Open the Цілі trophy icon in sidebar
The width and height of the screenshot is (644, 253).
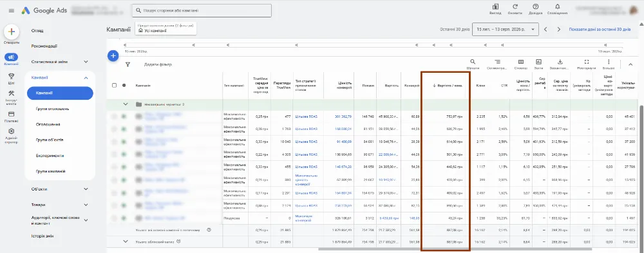pyautogui.click(x=12, y=76)
